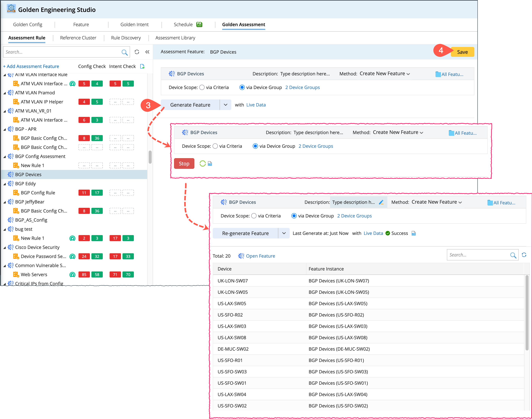This screenshot has height=419, width=532.
Task: Switch to the Golden Intent tab
Action: (x=134, y=25)
